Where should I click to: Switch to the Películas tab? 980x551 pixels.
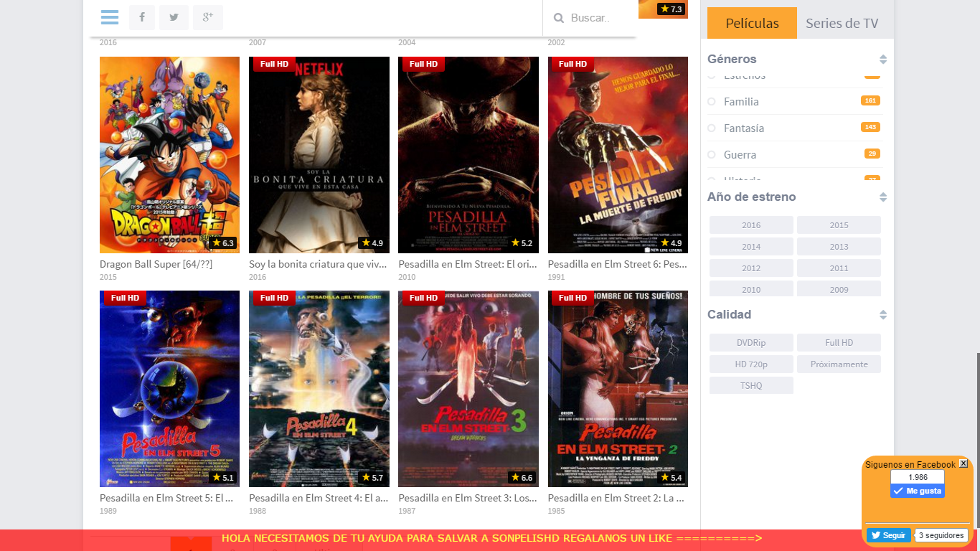[752, 23]
